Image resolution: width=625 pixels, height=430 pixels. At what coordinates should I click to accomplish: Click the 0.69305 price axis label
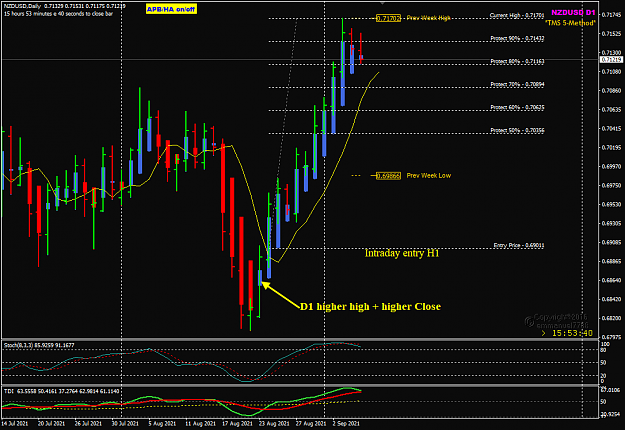click(x=612, y=224)
